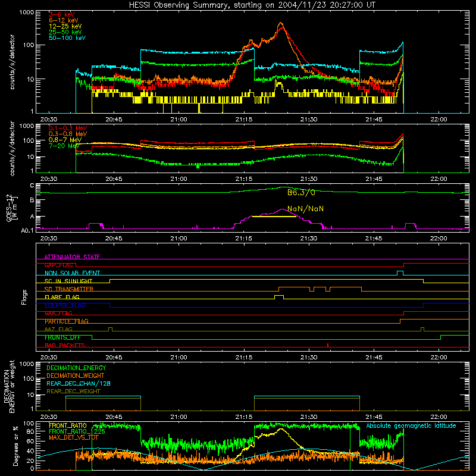Click the yellow flare interval bar in GOES panel
The height and width of the screenshot is (476, 476).
pyautogui.click(x=274, y=217)
